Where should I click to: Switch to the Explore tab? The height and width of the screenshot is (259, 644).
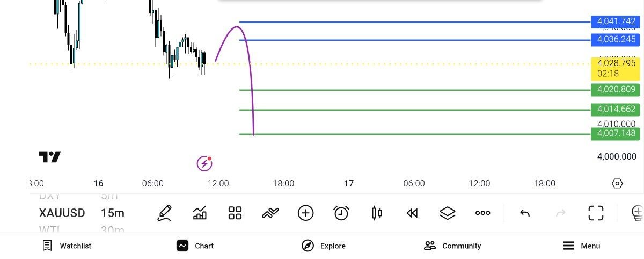click(324, 246)
